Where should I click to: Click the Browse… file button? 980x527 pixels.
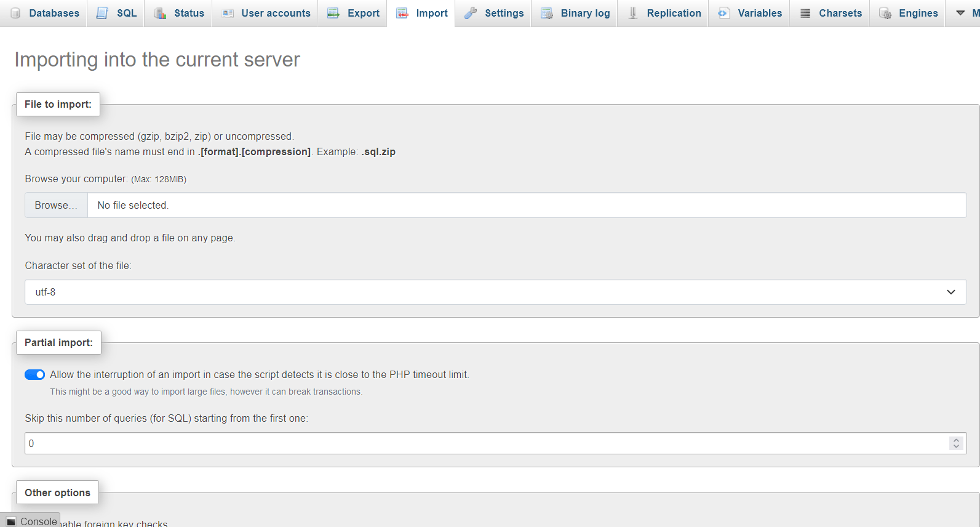(x=56, y=205)
